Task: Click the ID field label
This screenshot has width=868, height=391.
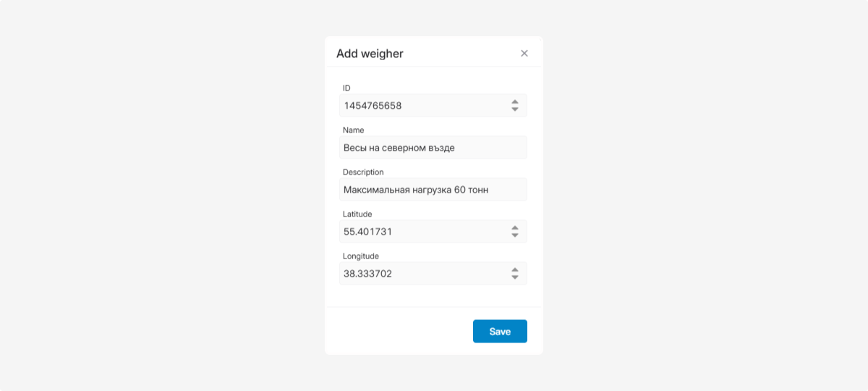Action: [x=346, y=88]
